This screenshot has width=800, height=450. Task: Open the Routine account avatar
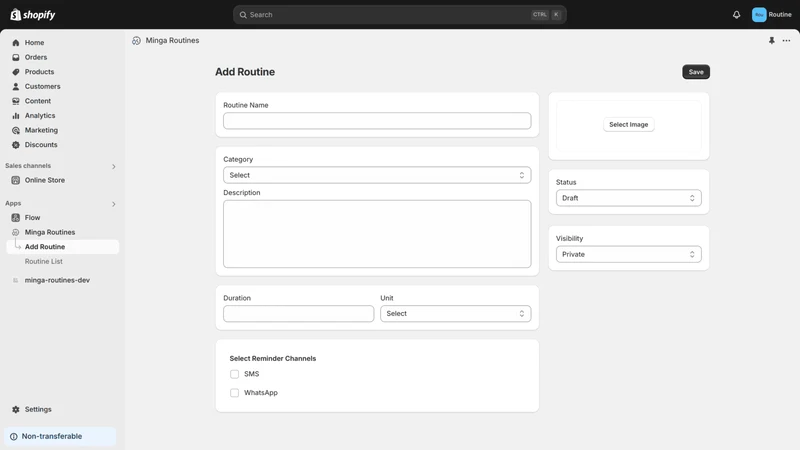tap(759, 15)
